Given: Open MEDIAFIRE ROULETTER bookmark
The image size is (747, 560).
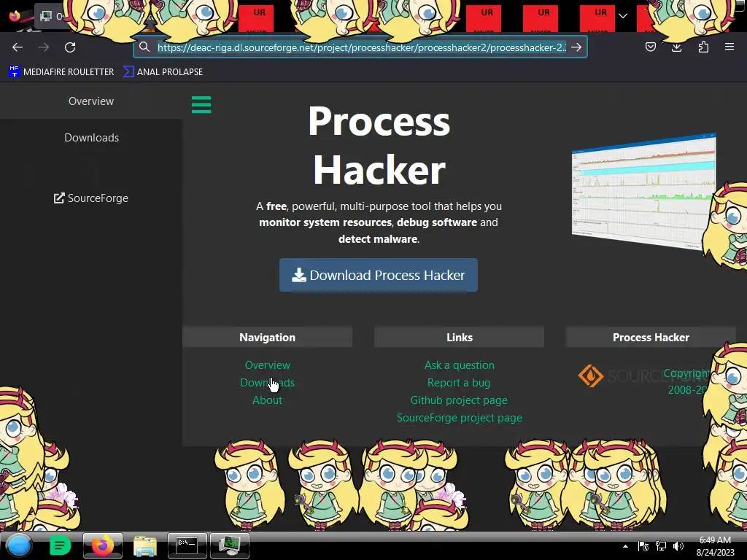Looking at the screenshot, I should [61, 72].
